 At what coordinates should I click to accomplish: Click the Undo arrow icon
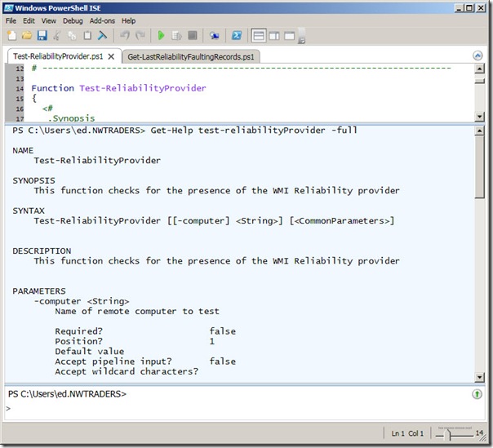tap(125, 35)
